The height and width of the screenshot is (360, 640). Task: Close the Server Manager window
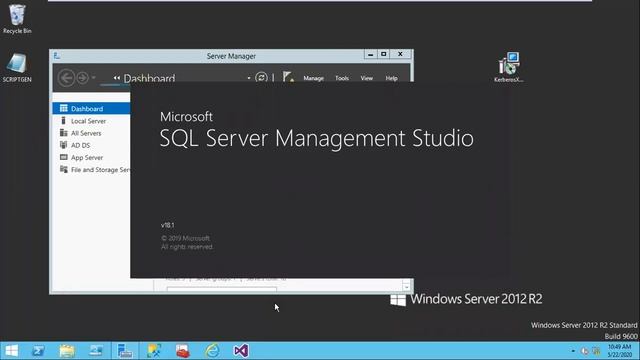(x=400, y=54)
